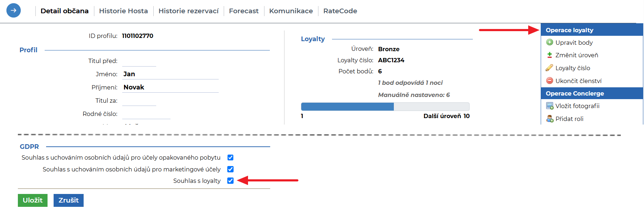Click the Změnit úroveň plus-minus icon
Image resolution: width=644 pixels, height=214 pixels.
click(550, 55)
